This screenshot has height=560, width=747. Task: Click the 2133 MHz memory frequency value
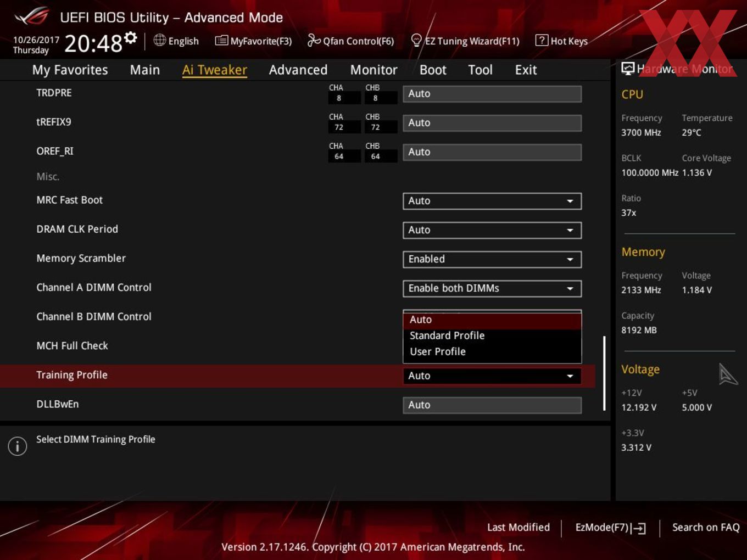pyautogui.click(x=641, y=290)
